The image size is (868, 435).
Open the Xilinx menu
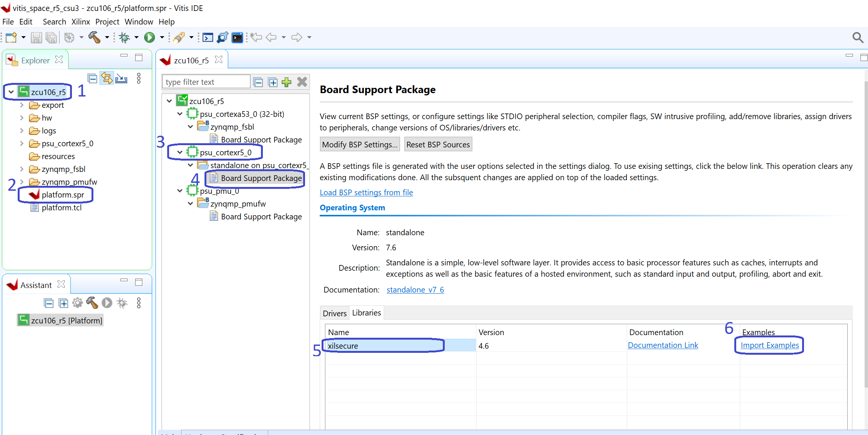click(x=81, y=22)
